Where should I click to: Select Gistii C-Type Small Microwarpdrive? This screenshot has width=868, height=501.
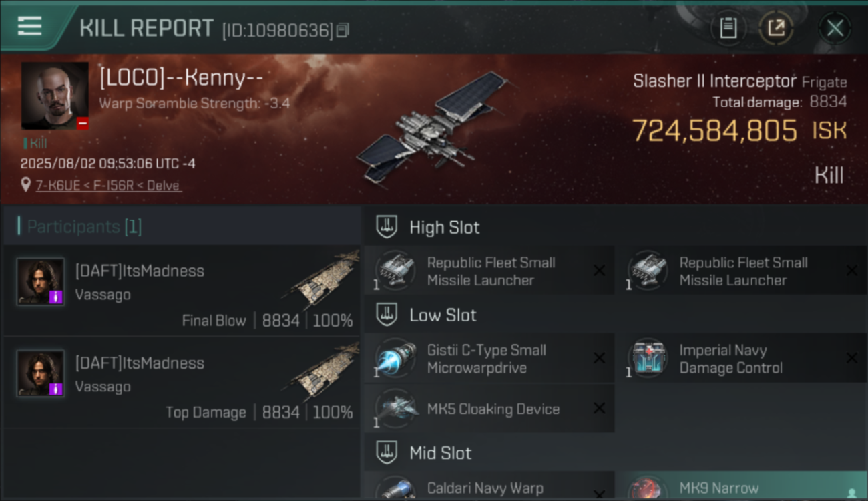pyautogui.click(x=489, y=359)
